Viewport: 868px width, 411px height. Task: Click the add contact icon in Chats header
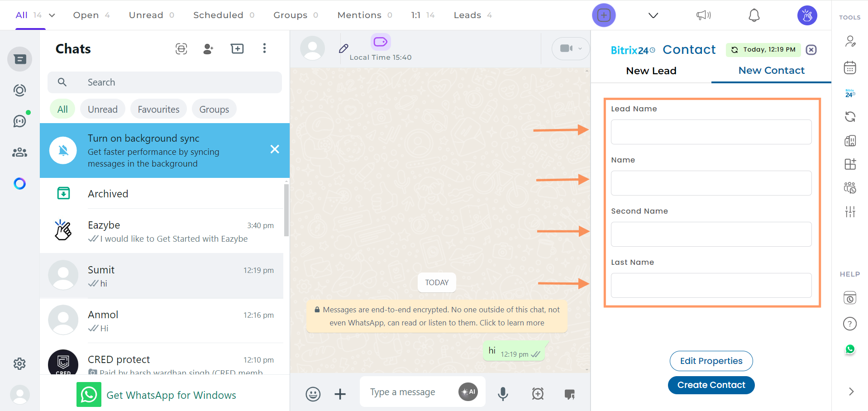coord(208,49)
